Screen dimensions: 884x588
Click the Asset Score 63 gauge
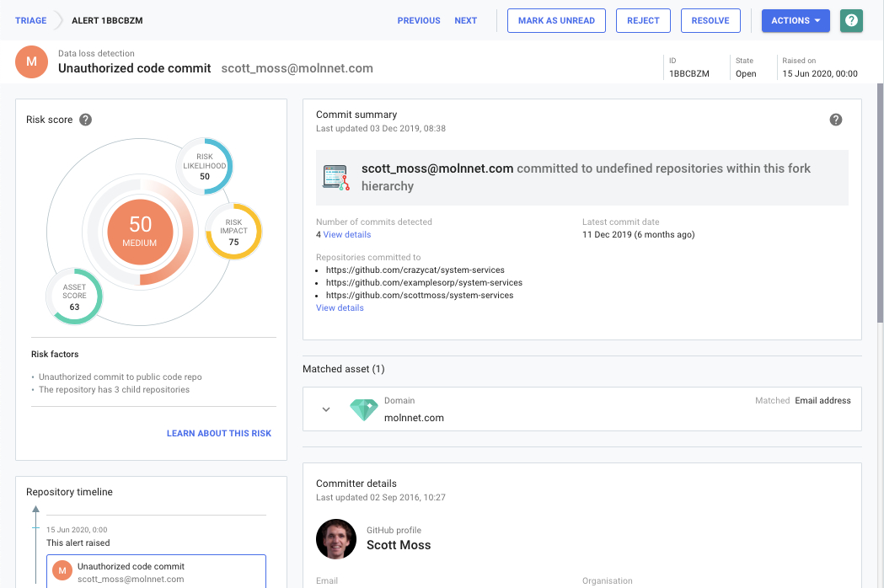pyautogui.click(x=74, y=297)
